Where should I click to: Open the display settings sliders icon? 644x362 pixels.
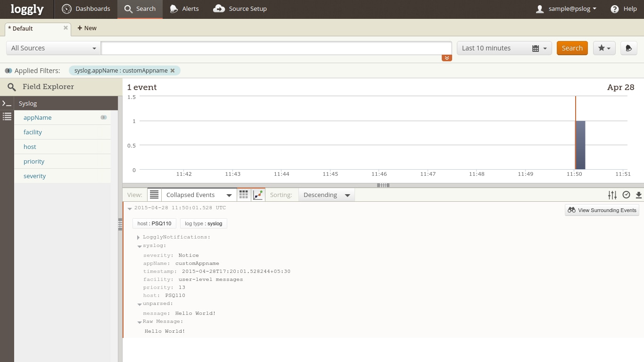[612, 195]
